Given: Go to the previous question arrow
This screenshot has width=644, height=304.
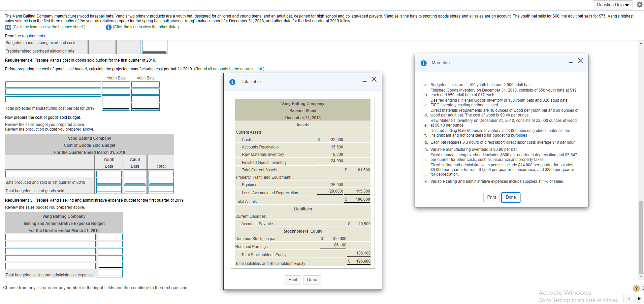Looking at the screenshot, I should point(629,299).
